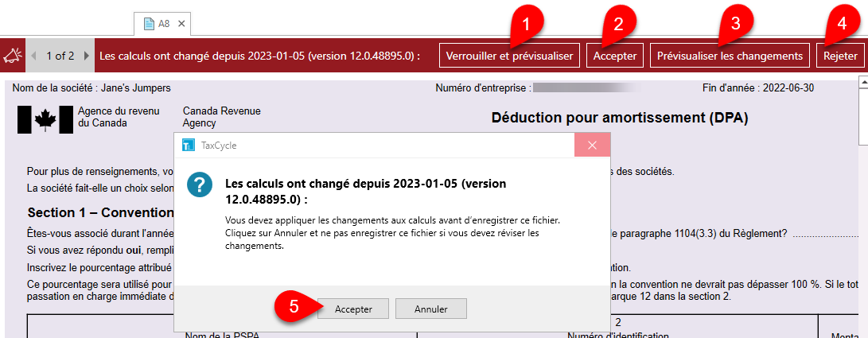Close the TaxCycle dialog with X
This screenshot has width=868, height=338.
(x=592, y=146)
